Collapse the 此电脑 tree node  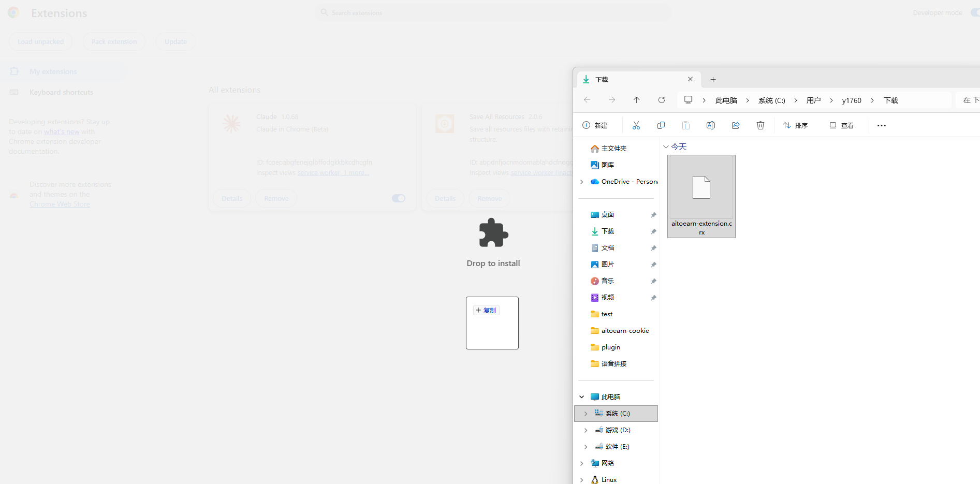[x=581, y=397]
